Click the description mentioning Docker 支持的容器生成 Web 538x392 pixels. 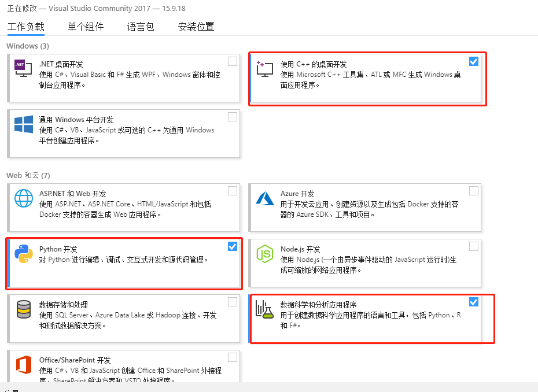coord(125,209)
